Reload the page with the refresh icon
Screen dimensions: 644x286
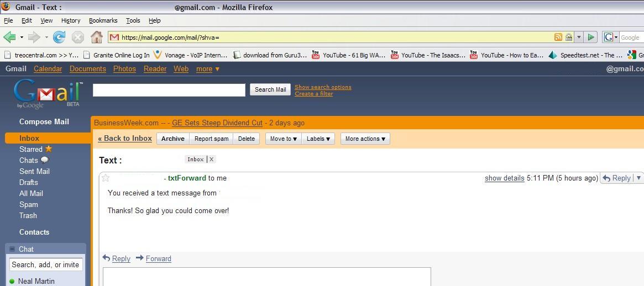click(x=59, y=37)
